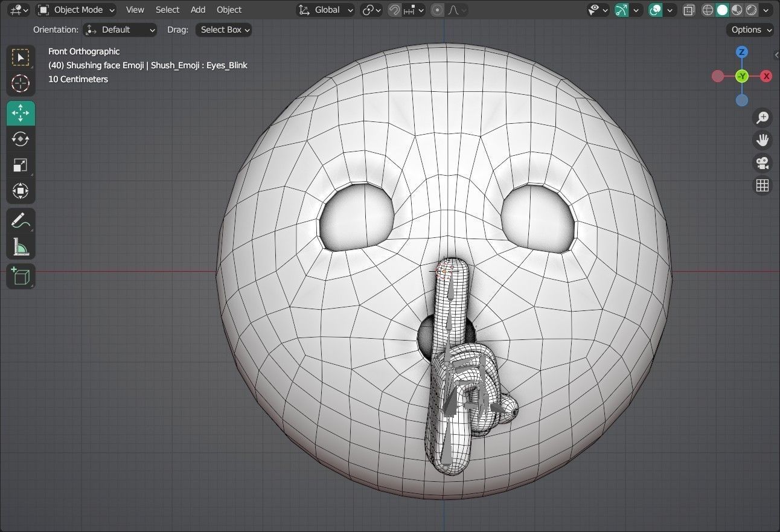Click the right eye socket of emoji
780x532 pixels.
click(x=538, y=219)
